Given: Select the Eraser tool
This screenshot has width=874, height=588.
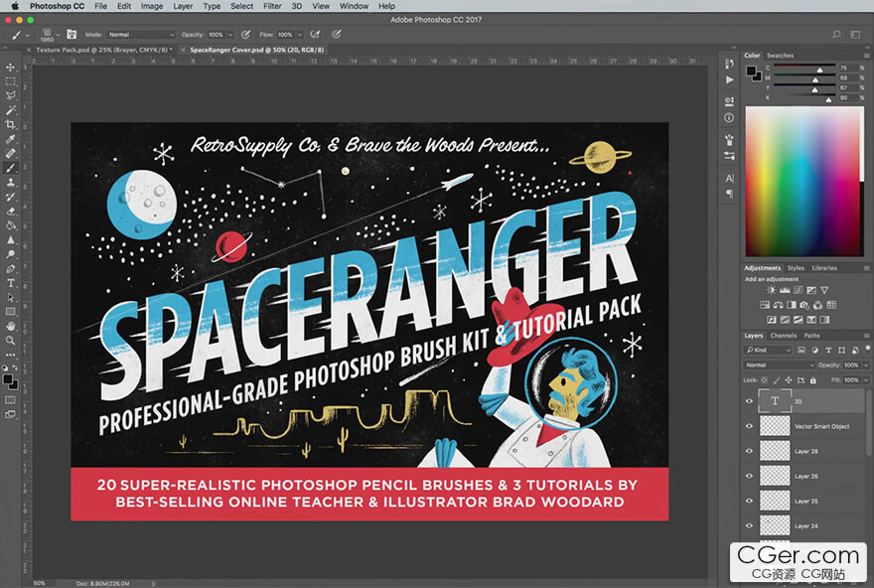Looking at the screenshot, I should tap(11, 212).
